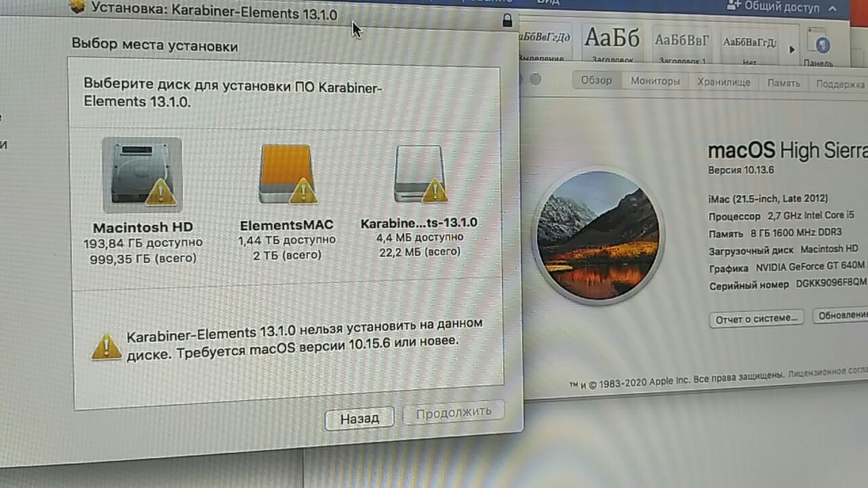The height and width of the screenshot is (488, 868).
Task: Click the text 999,35 ГБ (всего)
Action: point(143,258)
